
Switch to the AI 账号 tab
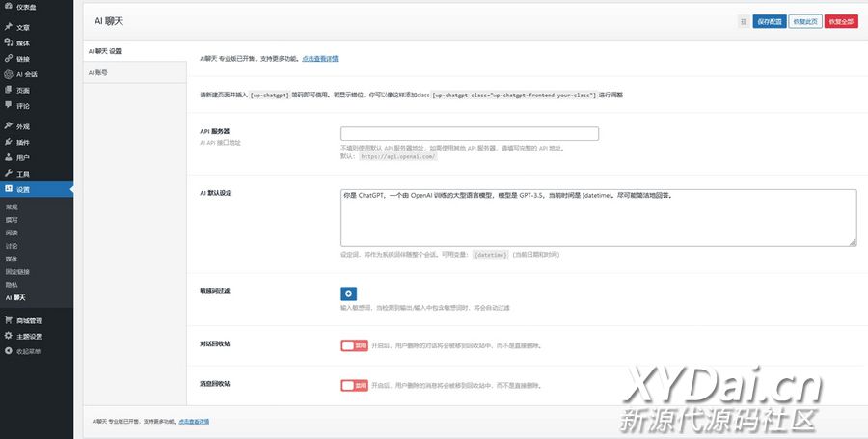(x=98, y=72)
